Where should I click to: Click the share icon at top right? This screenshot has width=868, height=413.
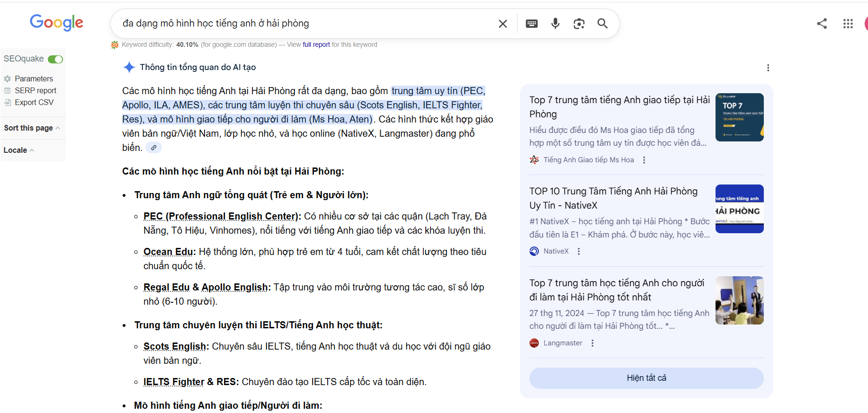coord(822,24)
